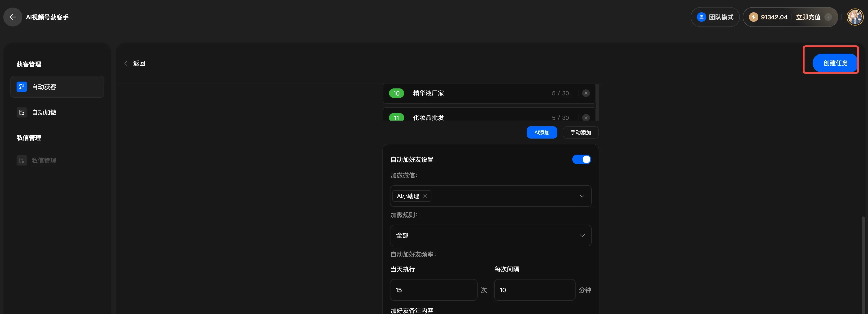The height and width of the screenshot is (314, 868).
Task: Click the 私信管理 sidebar icon
Action: (22, 161)
